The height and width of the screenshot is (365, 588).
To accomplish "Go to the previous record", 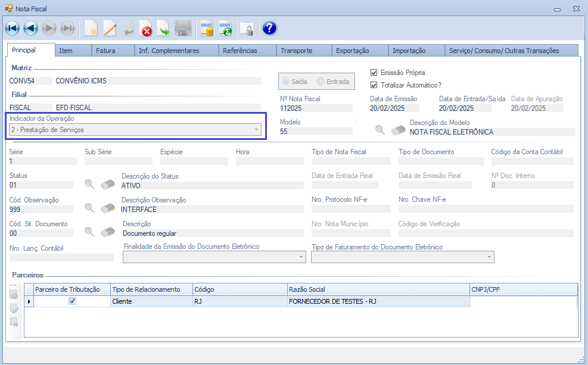I will point(30,28).
